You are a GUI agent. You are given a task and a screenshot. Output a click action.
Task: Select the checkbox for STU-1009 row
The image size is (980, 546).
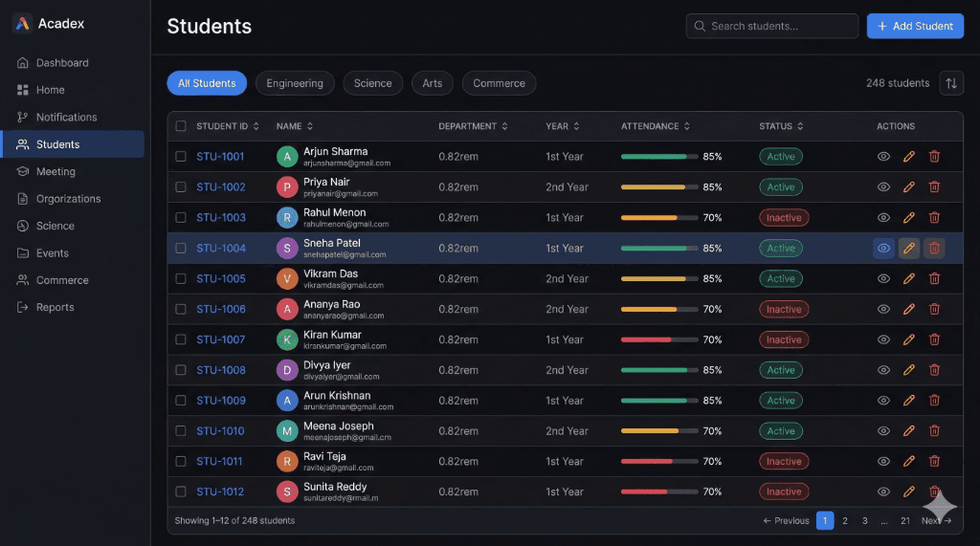click(181, 401)
